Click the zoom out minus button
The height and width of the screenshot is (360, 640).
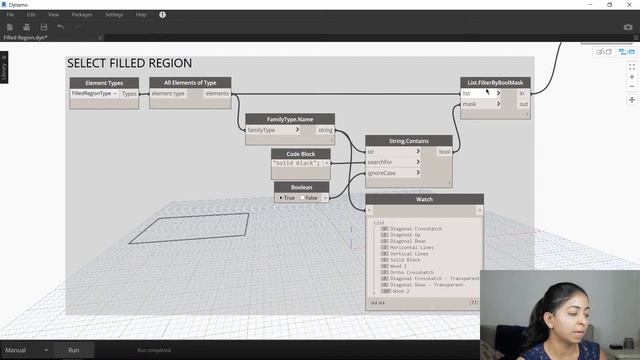pos(632,87)
